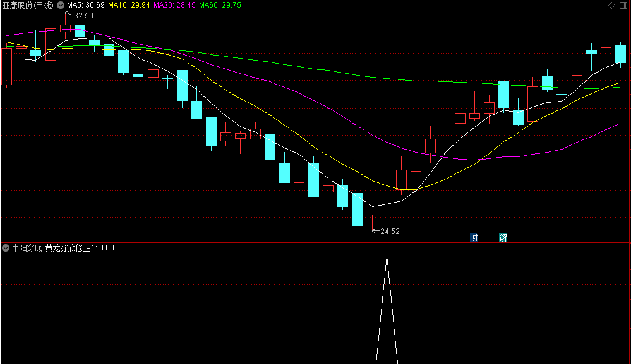Expand dropdown arrow beside 中阳穿底 indicator
The image size is (631, 364).
tap(6, 248)
